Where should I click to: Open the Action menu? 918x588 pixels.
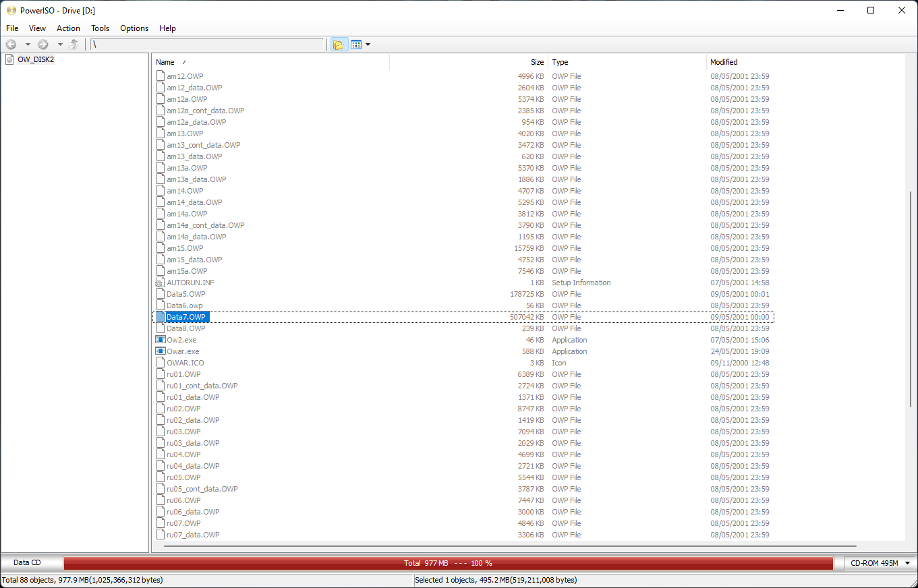[x=68, y=28]
